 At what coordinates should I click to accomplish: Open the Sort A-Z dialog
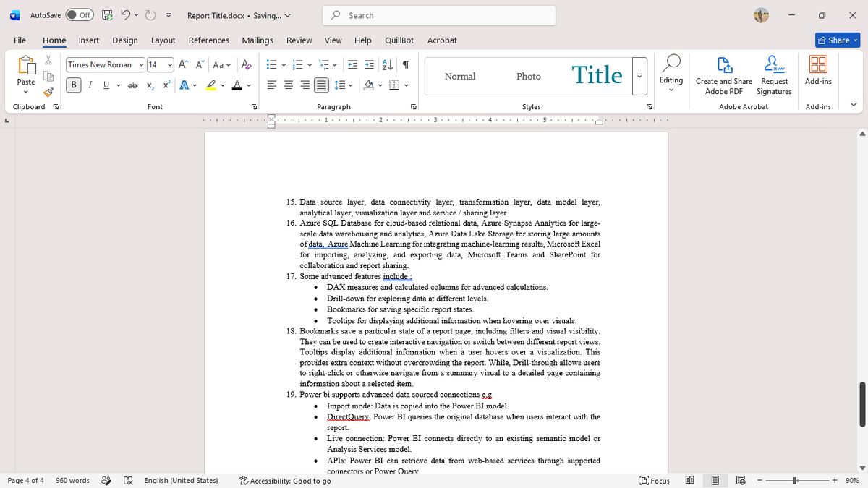tap(387, 64)
